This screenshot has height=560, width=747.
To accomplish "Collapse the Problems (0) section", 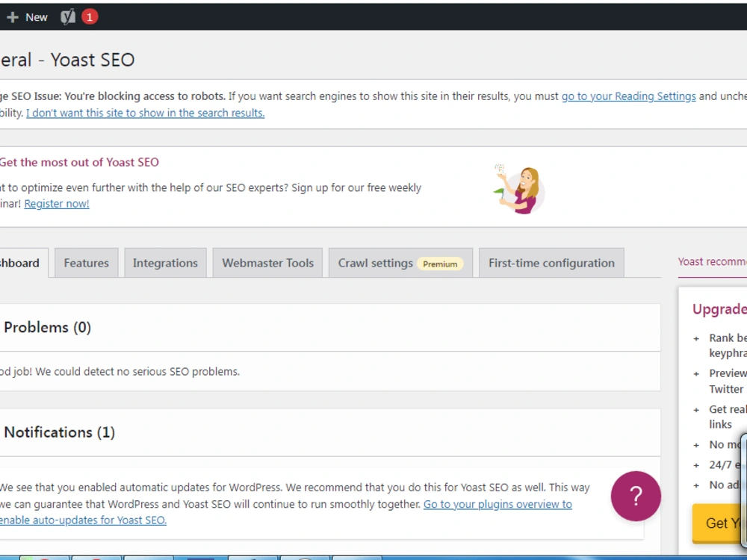I will [330, 328].
